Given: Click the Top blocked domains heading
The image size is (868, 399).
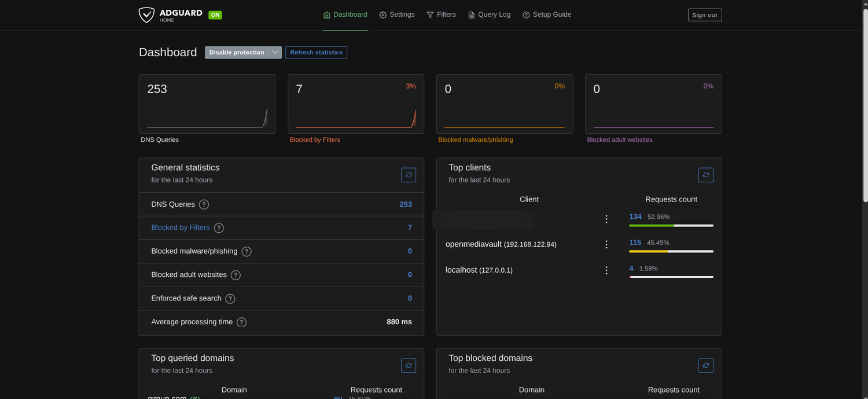Looking at the screenshot, I should point(491,358).
